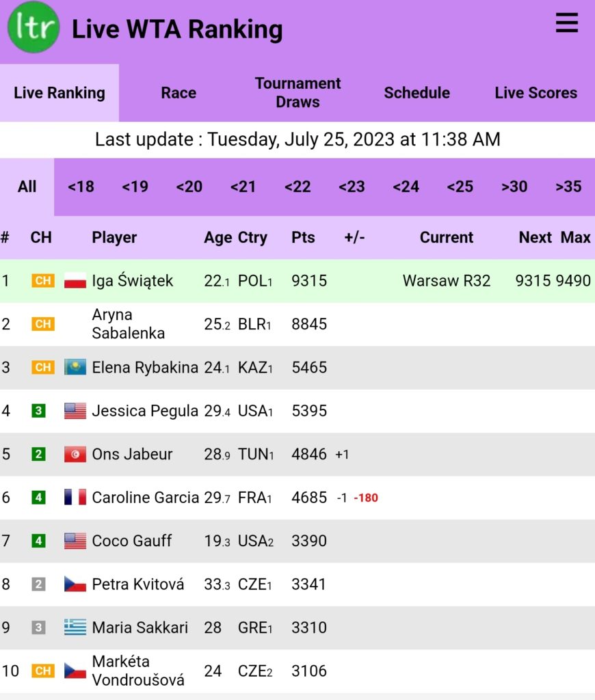Filter ranking by age under 21

click(x=243, y=187)
